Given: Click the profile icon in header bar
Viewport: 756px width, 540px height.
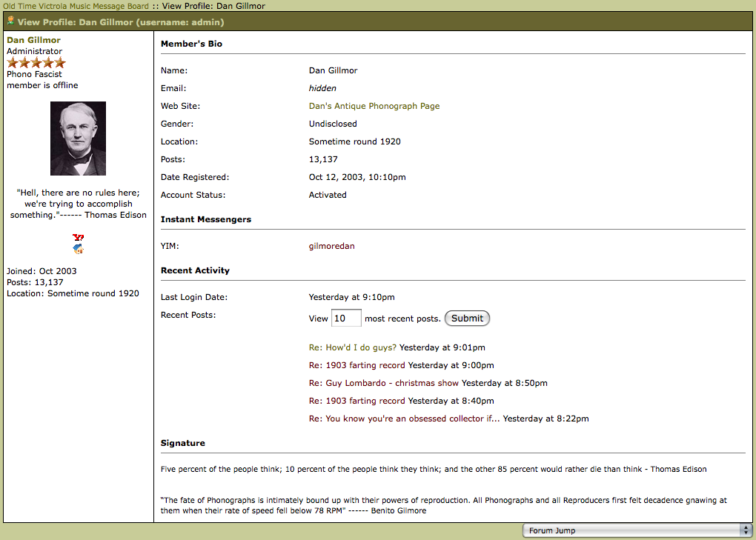Looking at the screenshot, I should coord(10,21).
